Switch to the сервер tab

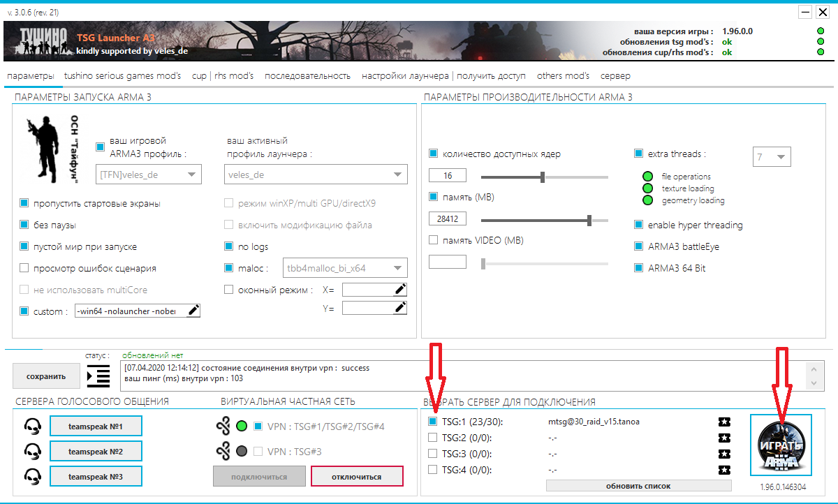coord(615,75)
